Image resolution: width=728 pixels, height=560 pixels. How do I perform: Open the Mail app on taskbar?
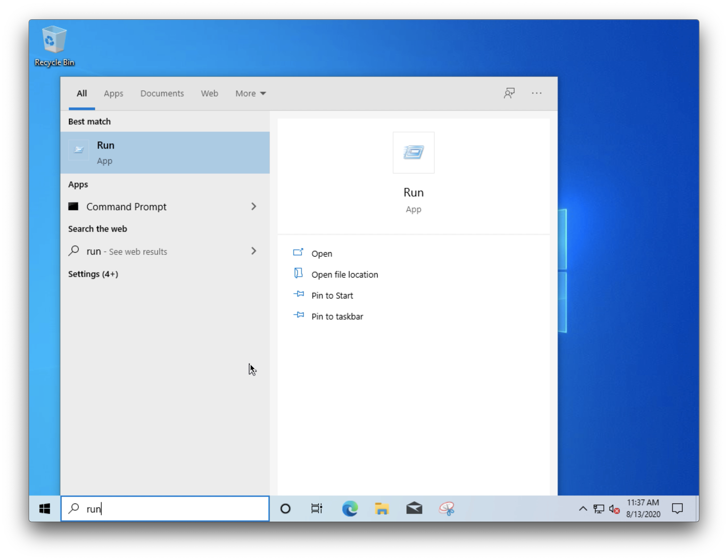[x=414, y=509]
